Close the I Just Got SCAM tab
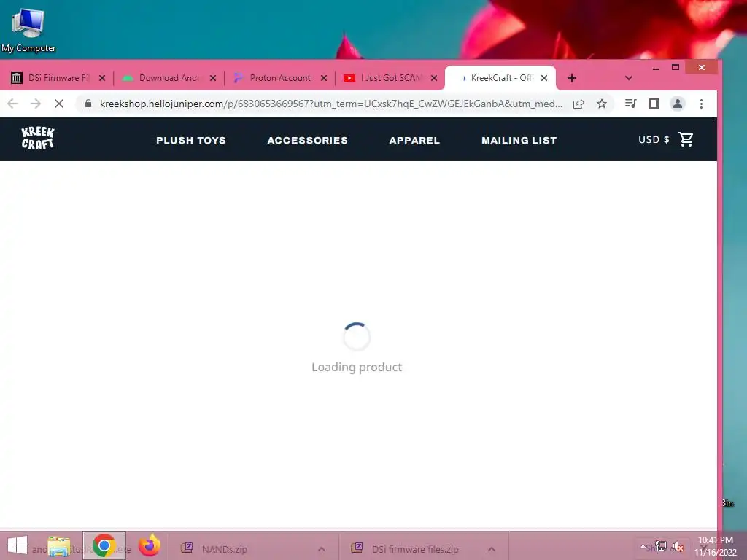The image size is (747, 560). click(x=434, y=78)
